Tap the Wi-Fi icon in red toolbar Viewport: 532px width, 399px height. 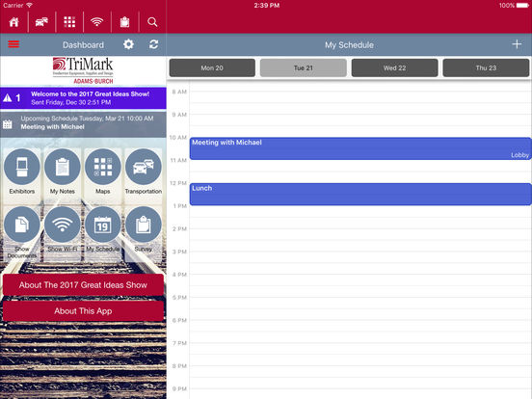coord(96,22)
